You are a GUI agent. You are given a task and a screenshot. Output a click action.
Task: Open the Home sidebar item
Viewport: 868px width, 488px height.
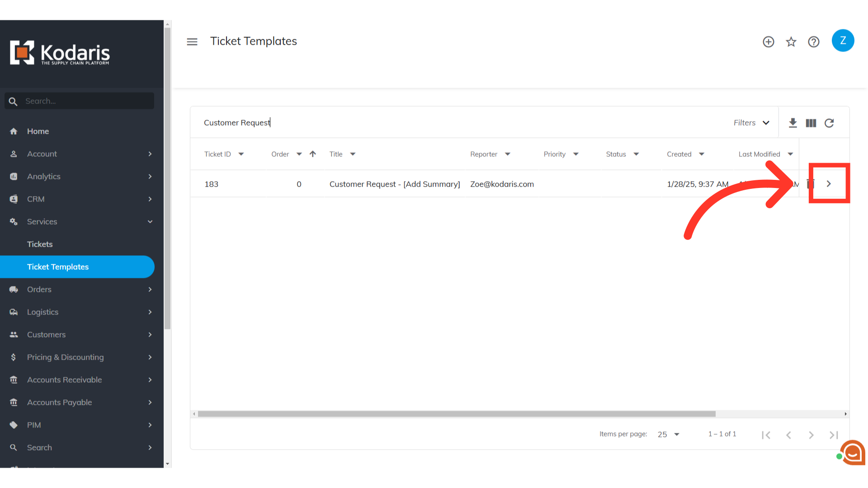38,131
